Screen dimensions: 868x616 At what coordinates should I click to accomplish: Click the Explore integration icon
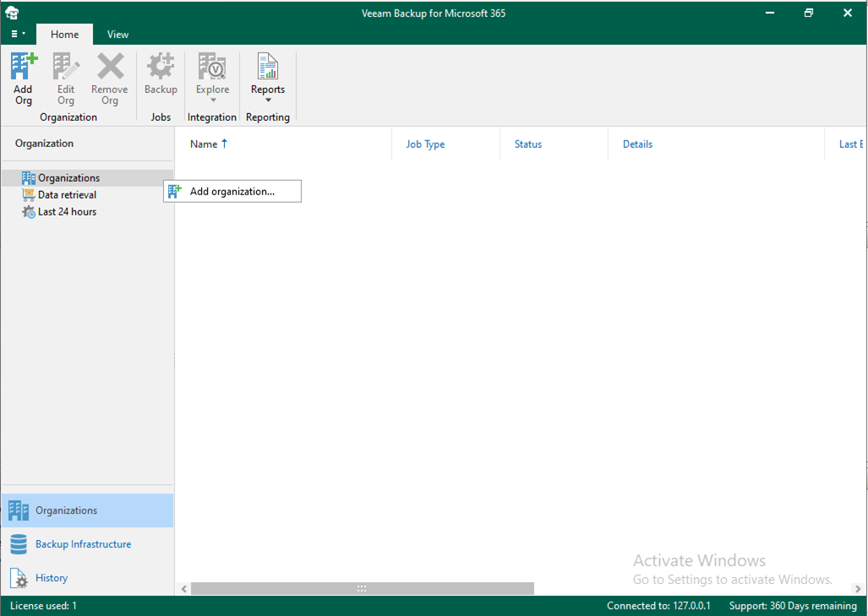coord(212,67)
